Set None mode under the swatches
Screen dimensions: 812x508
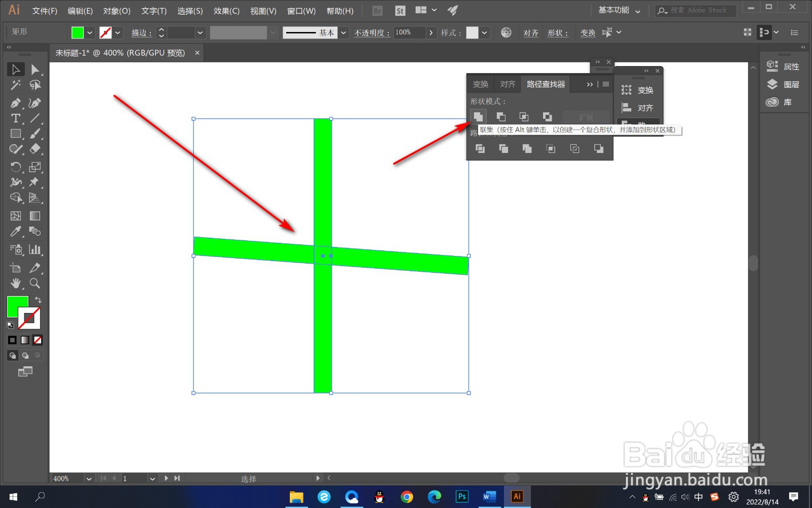pos(38,340)
